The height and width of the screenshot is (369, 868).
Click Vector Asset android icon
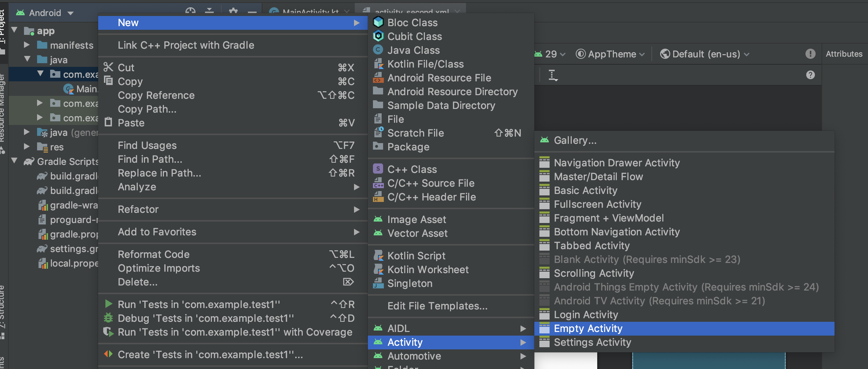pyautogui.click(x=378, y=233)
